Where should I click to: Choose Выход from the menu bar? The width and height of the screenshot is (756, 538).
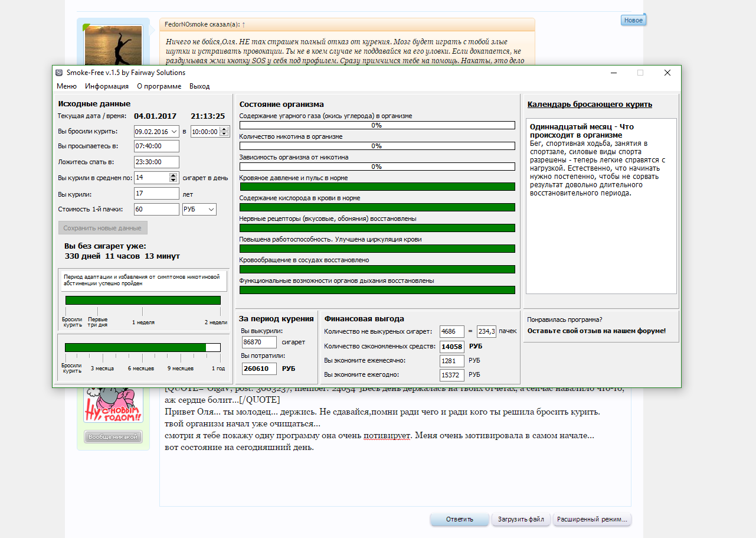point(199,86)
